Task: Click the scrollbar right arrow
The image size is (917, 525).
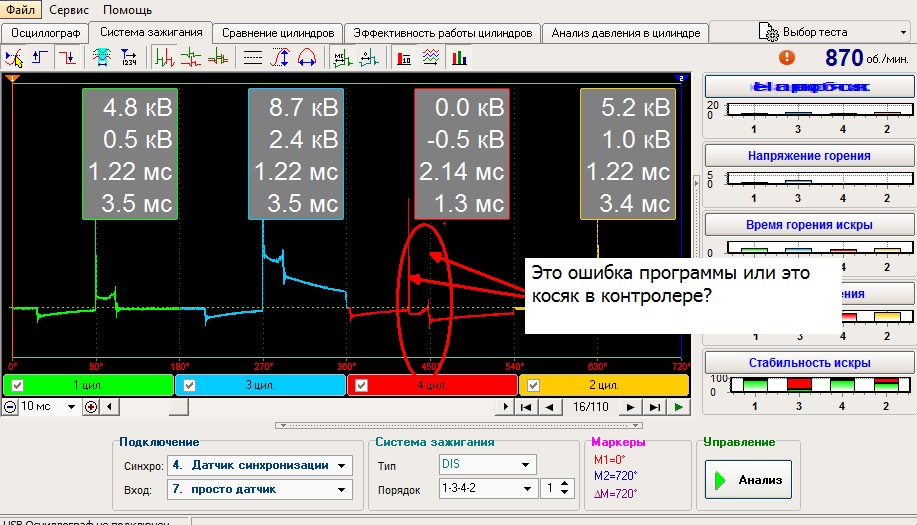Action: point(505,407)
